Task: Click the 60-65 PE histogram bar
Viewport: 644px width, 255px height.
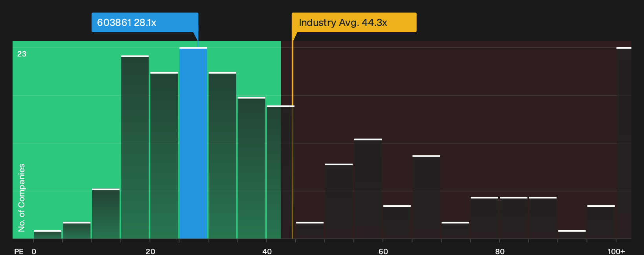Action: point(397,222)
